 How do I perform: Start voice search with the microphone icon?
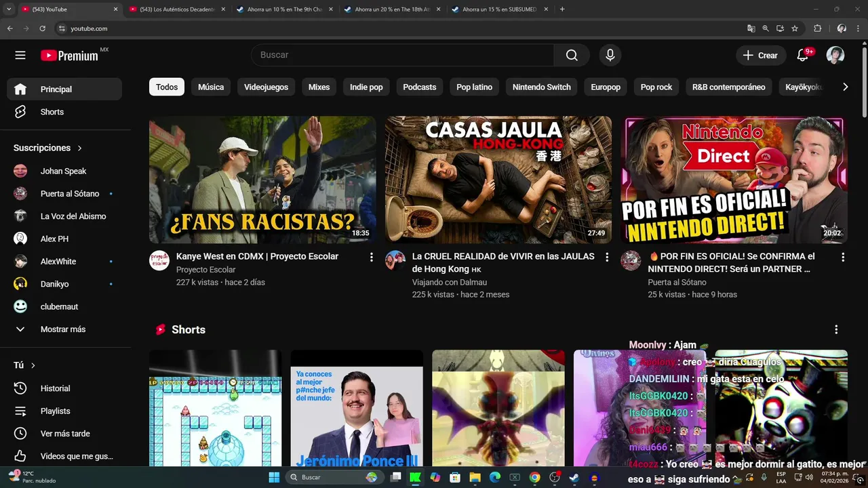click(x=610, y=55)
